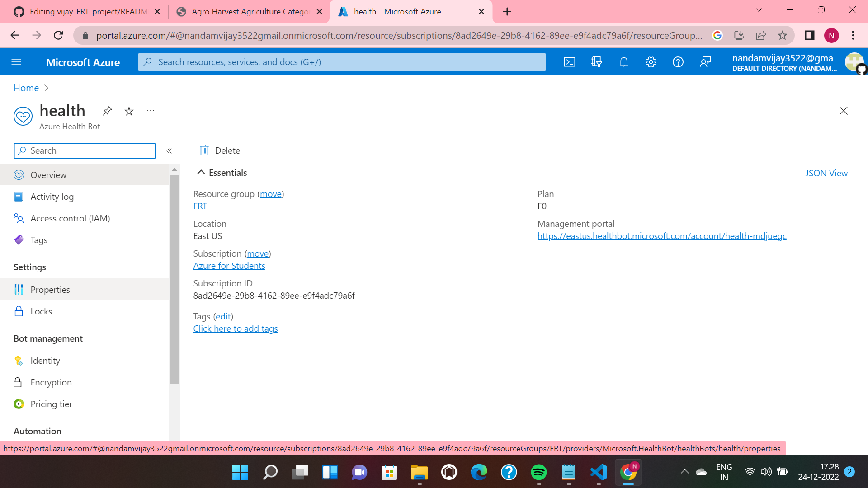Open Properties under Settings

(x=85, y=290)
